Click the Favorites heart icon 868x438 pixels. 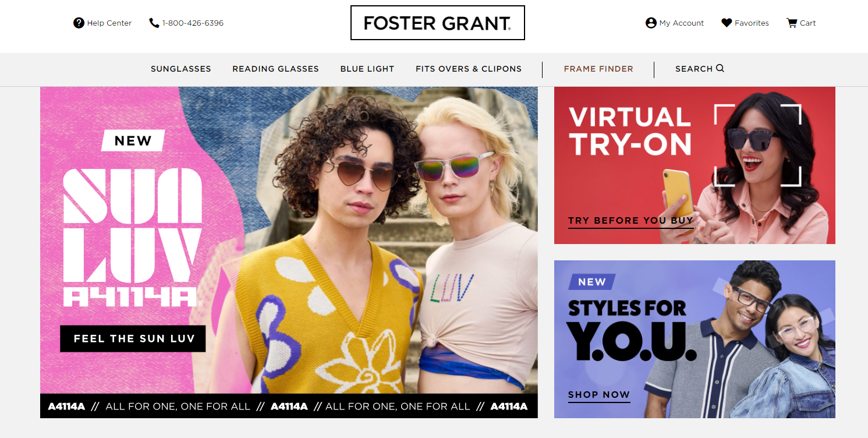(727, 23)
